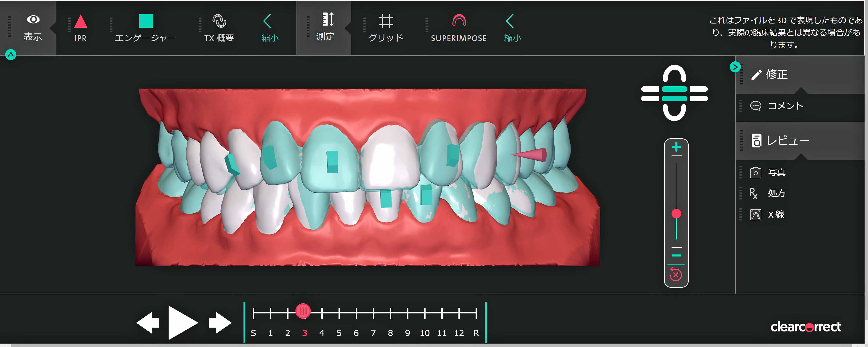This screenshot has width=868, height=347.
Task: Select both arches teal center bars
Action: [x=674, y=94]
